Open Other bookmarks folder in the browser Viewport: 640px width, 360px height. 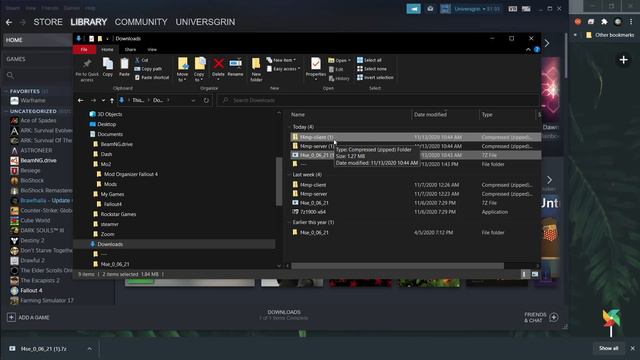click(610, 35)
